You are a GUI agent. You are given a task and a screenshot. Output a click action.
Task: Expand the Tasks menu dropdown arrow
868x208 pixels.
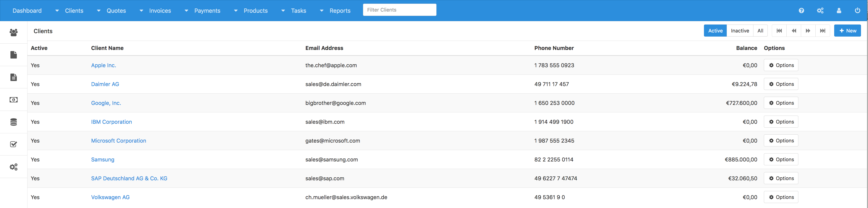[283, 11]
